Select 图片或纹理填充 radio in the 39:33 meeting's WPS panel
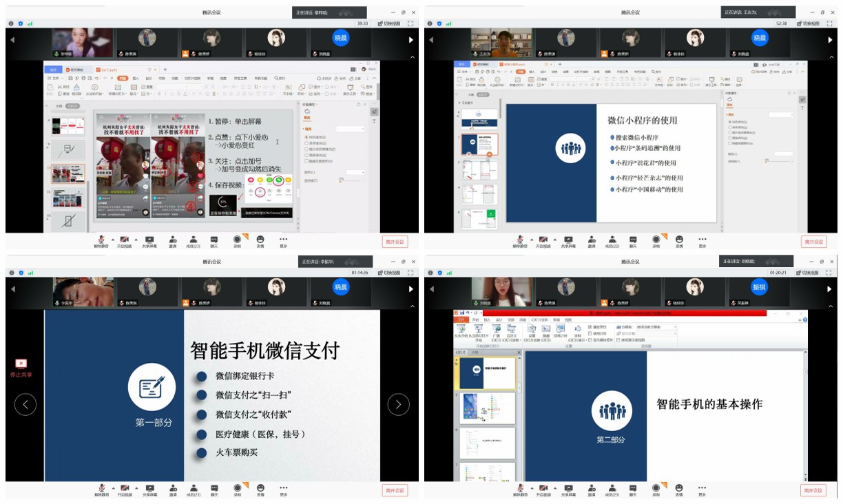This screenshot has height=504, width=843. (x=307, y=148)
